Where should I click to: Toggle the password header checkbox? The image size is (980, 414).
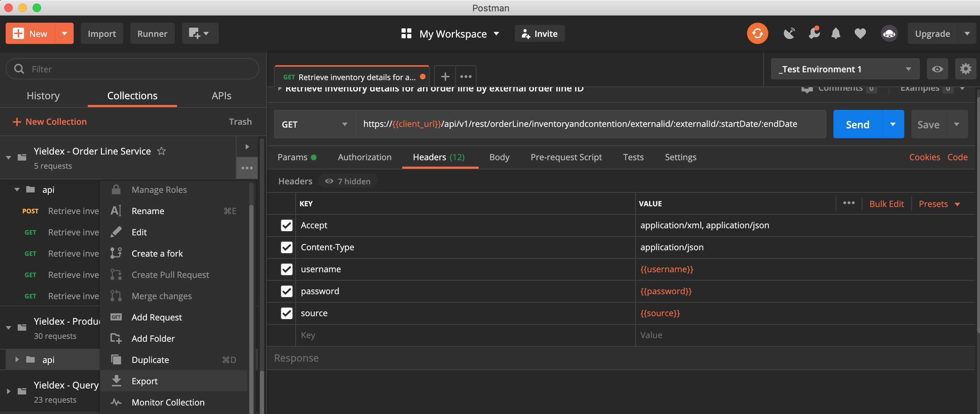pyautogui.click(x=286, y=291)
